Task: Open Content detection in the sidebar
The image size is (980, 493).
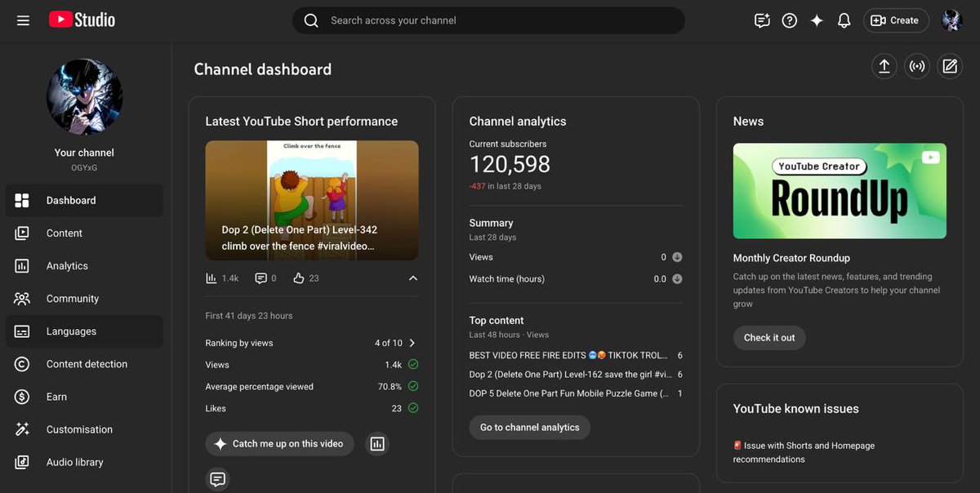Action: pyautogui.click(x=84, y=364)
